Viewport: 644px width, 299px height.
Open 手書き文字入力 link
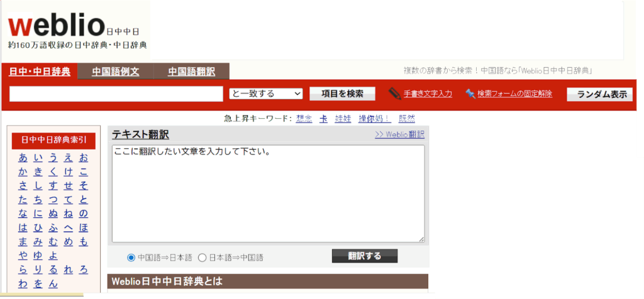428,94
